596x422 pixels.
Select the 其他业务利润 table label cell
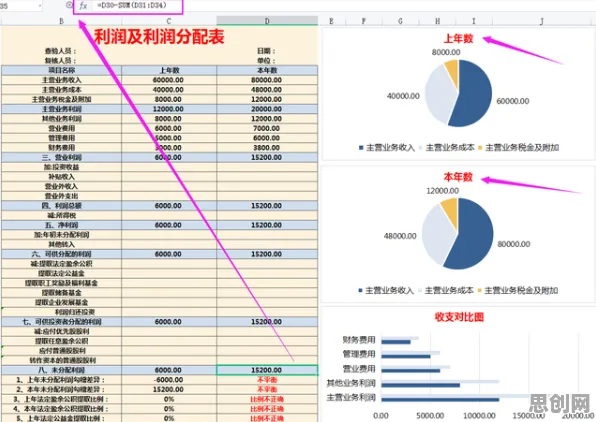(62, 119)
